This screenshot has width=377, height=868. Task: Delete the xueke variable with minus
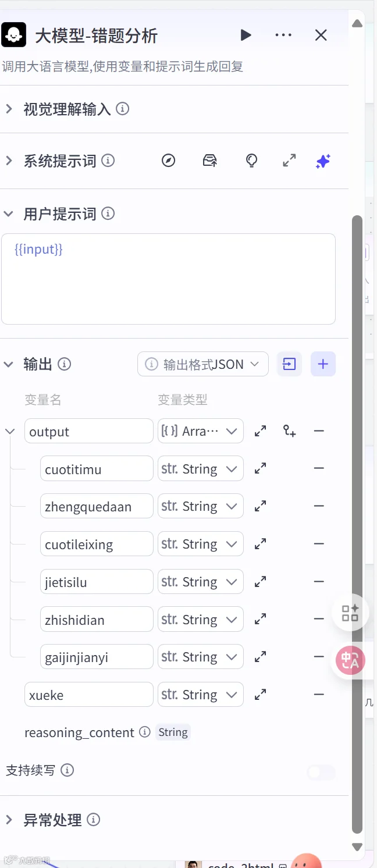point(319,694)
